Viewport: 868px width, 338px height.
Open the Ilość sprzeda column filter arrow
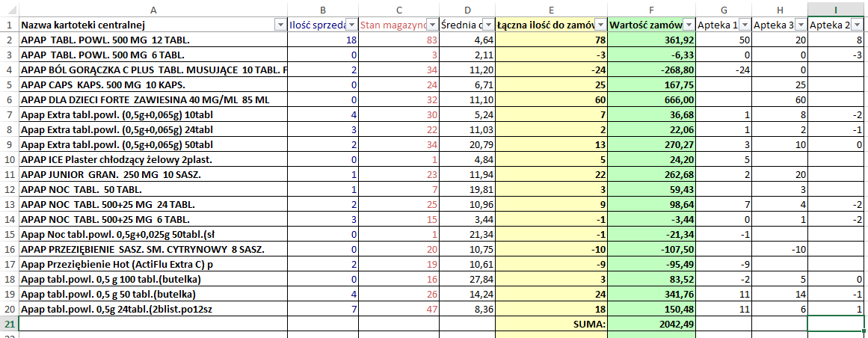coord(351,25)
